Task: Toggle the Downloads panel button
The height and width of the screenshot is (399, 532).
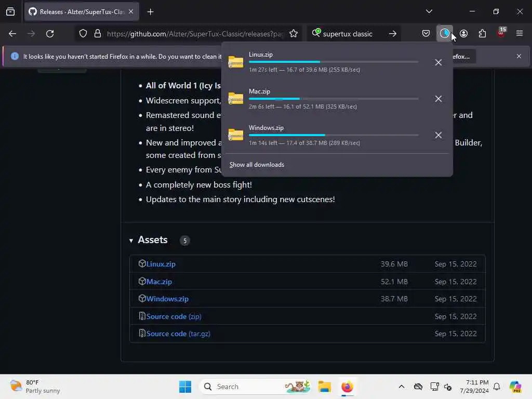Action: pyautogui.click(x=445, y=34)
